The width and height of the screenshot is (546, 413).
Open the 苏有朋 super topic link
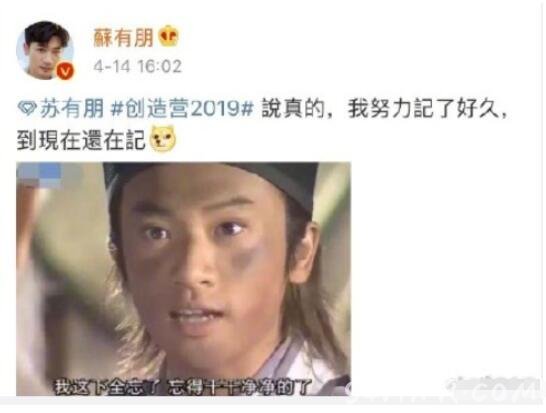[x=72, y=109]
